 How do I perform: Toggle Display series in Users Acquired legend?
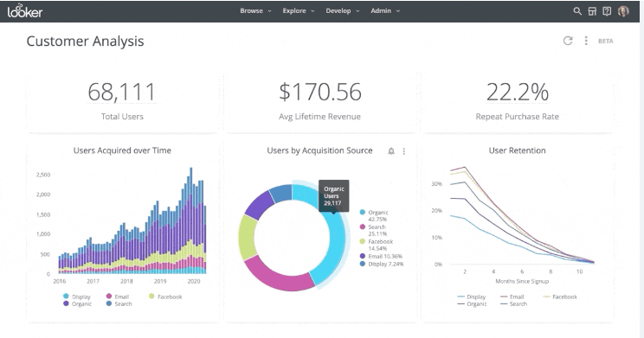click(x=76, y=297)
